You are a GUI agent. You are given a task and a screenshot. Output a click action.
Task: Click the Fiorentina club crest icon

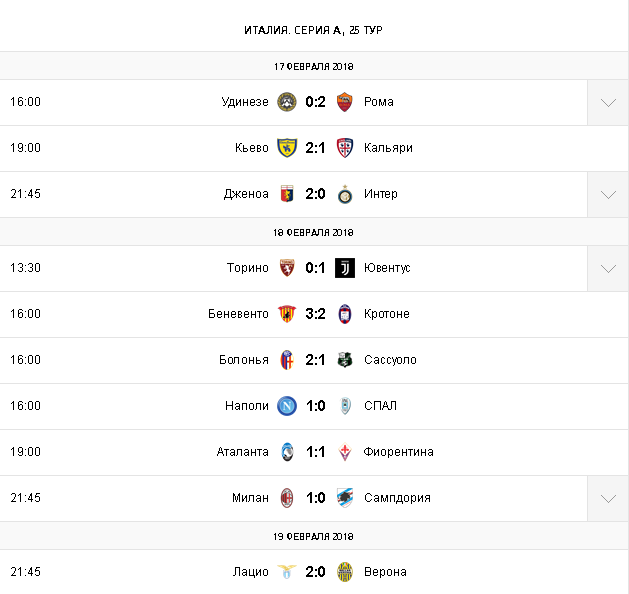tap(345, 452)
